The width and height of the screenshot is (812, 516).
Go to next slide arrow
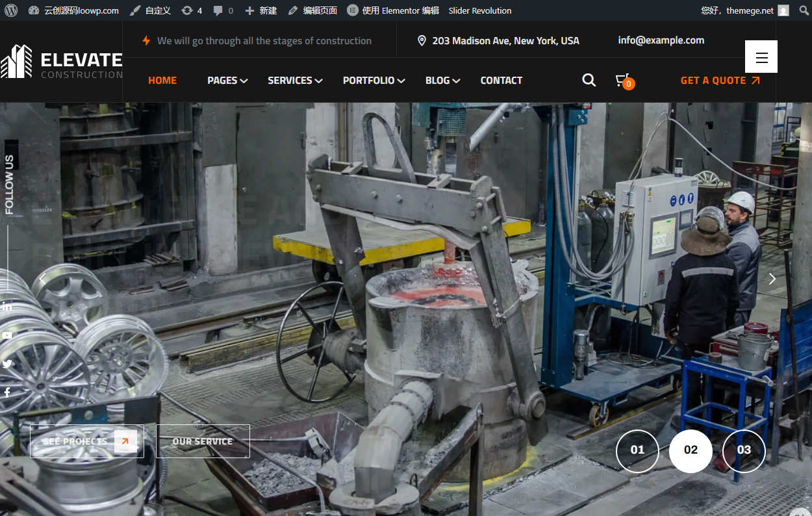point(772,279)
